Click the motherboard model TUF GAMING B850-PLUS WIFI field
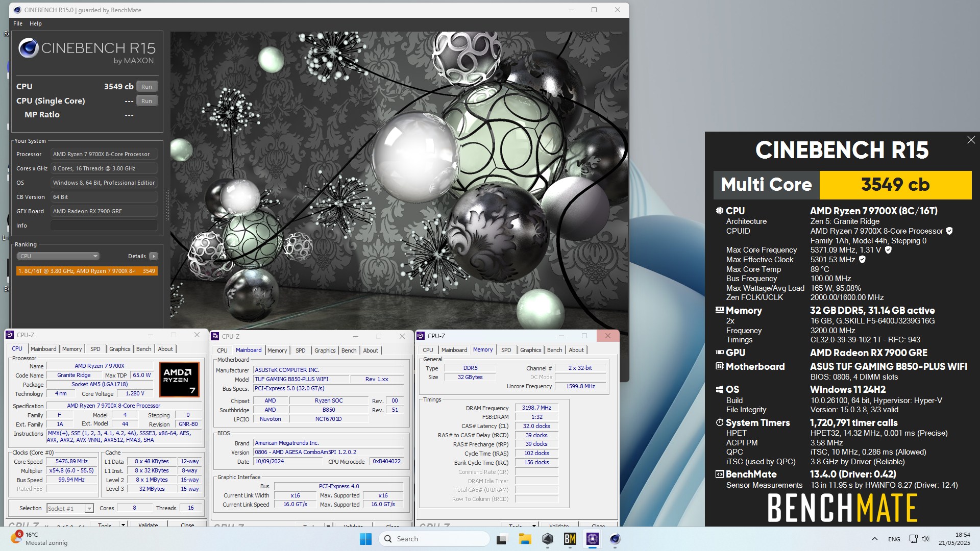980x551 pixels. point(301,379)
